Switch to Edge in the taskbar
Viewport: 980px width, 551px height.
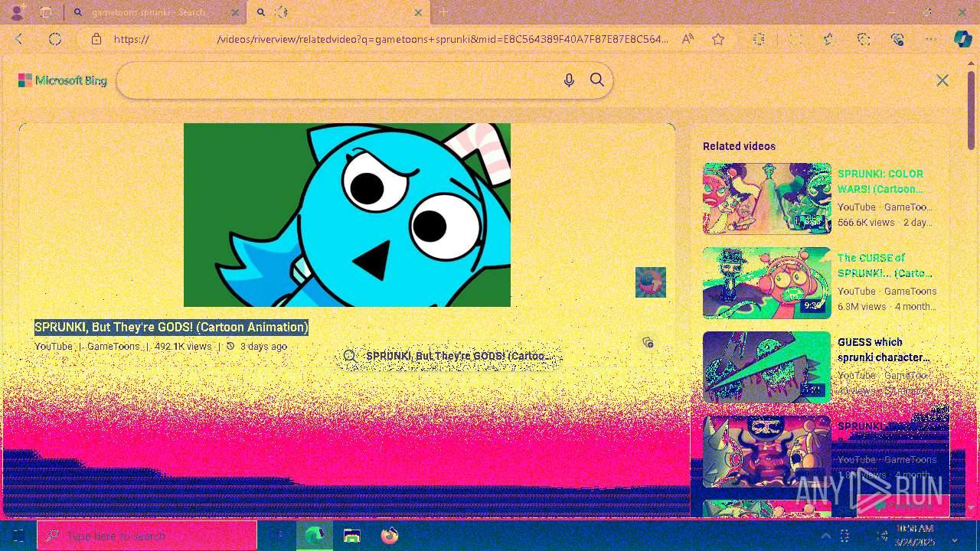click(x=315, y=536)
